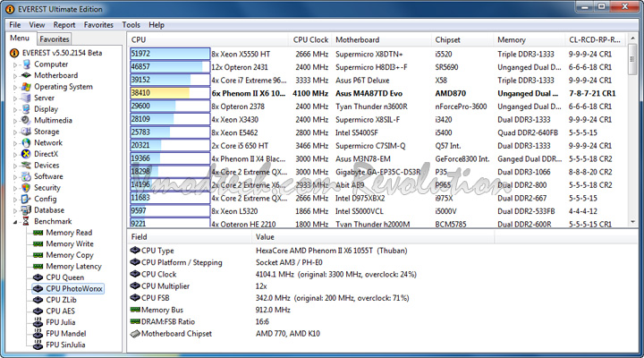The width and height of the screenshot is (644, 358).
Task: Click the 25783 score bar
Action: 170,132
